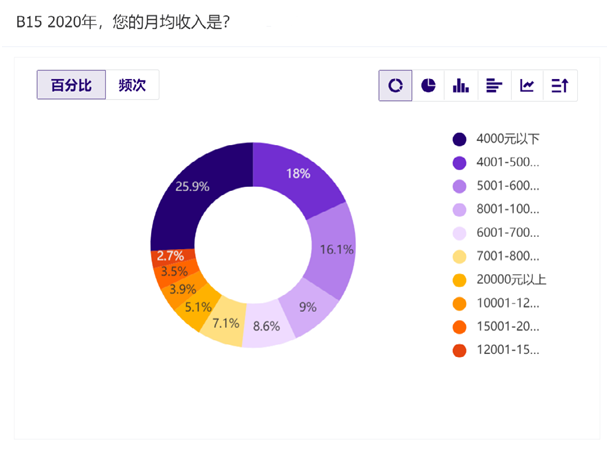
Task: Click the 4001-500... legend color dot
Action: 460,162
